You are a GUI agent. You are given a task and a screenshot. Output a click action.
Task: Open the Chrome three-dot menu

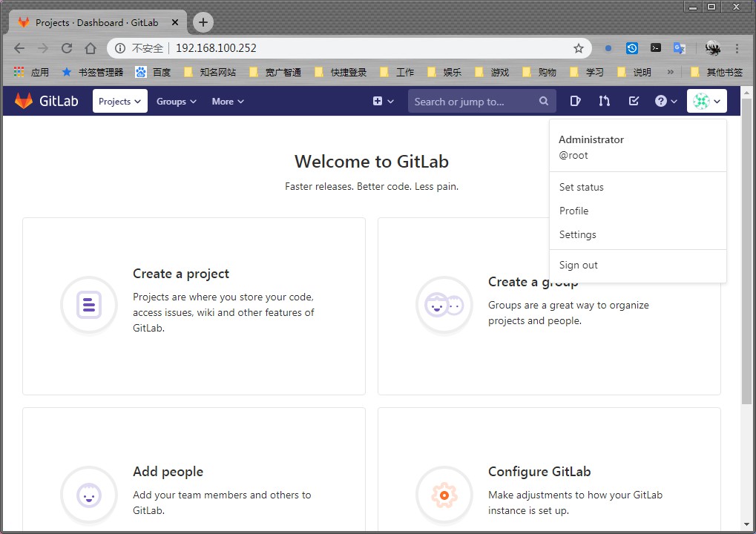click(737, 47)
